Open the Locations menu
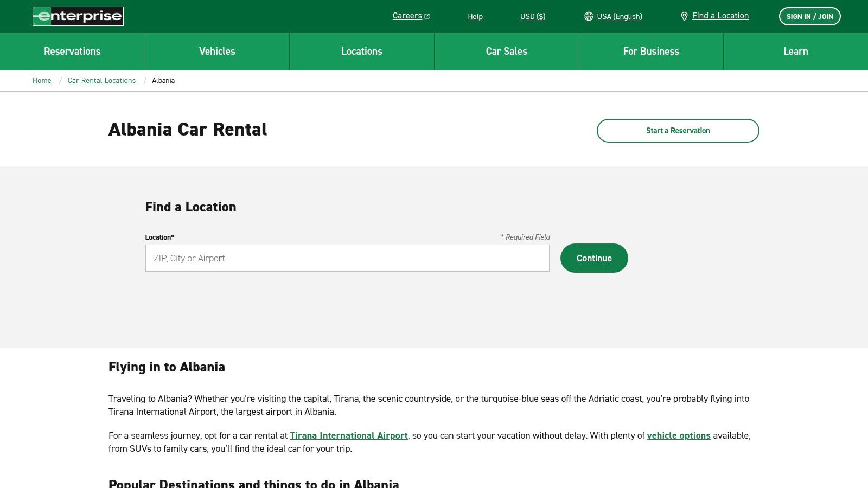The image size is (868, 488). click(x=362, y=52)
